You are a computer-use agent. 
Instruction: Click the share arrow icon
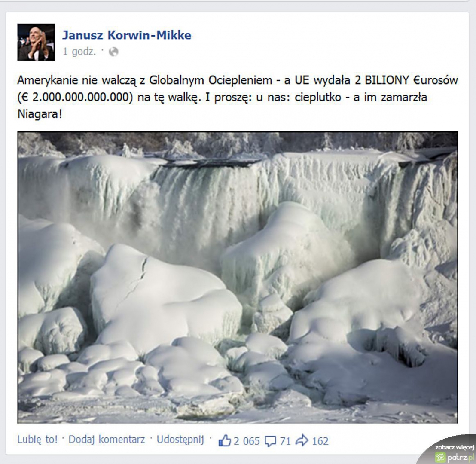[x=302, y=440]
